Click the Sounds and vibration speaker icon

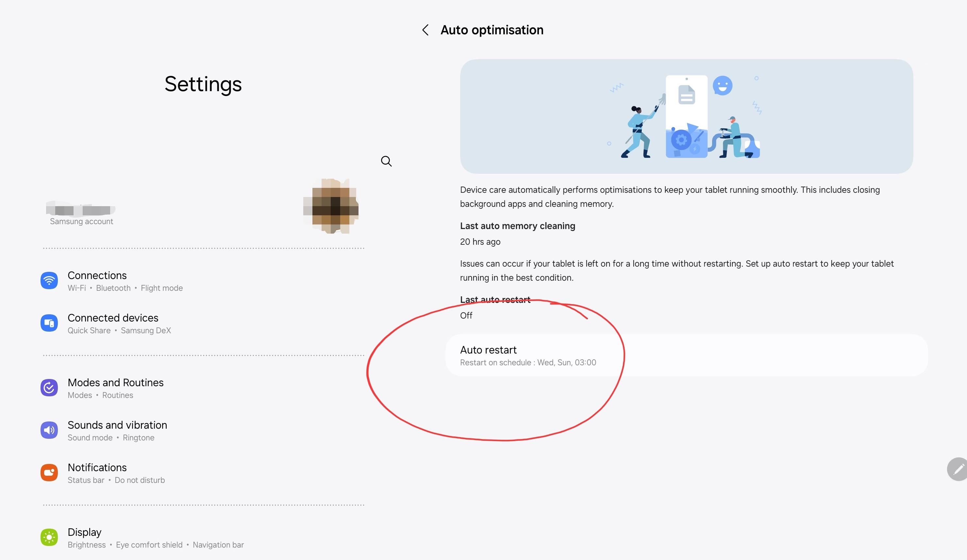click(x=49, y=430)
